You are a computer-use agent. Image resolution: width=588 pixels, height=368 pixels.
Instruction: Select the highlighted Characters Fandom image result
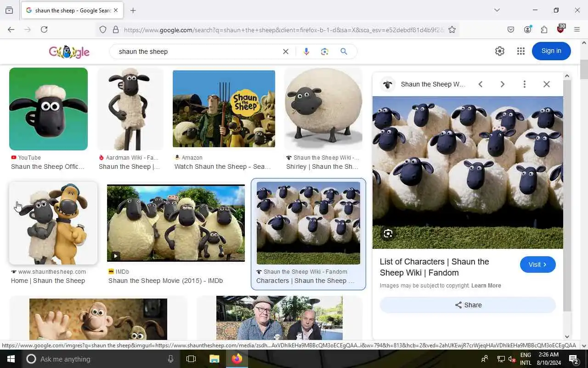(308, 223)
